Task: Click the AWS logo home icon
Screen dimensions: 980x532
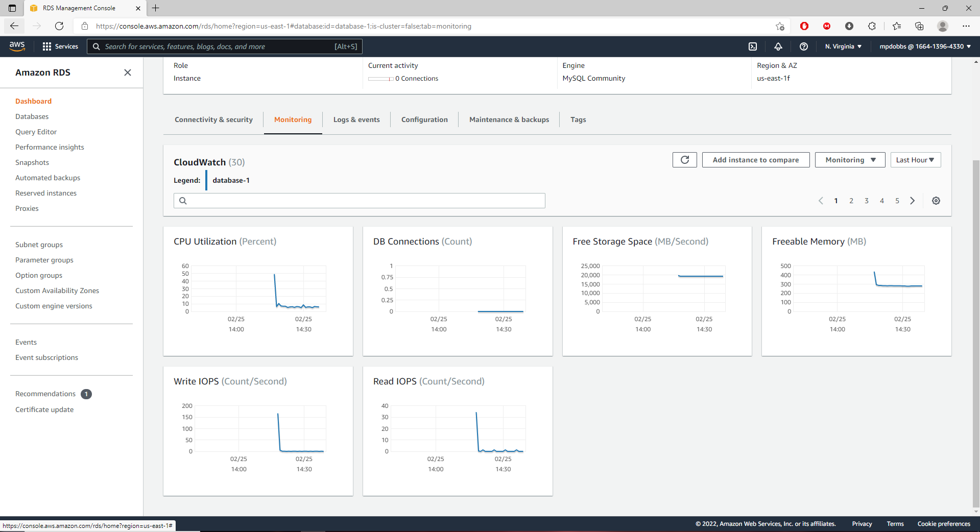Action: tap(17, 46)
